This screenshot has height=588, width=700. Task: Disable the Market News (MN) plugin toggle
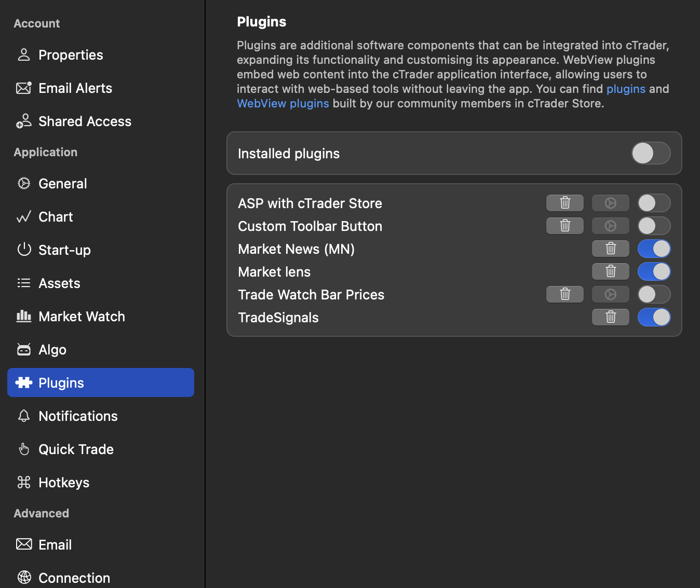coord(654,249)
